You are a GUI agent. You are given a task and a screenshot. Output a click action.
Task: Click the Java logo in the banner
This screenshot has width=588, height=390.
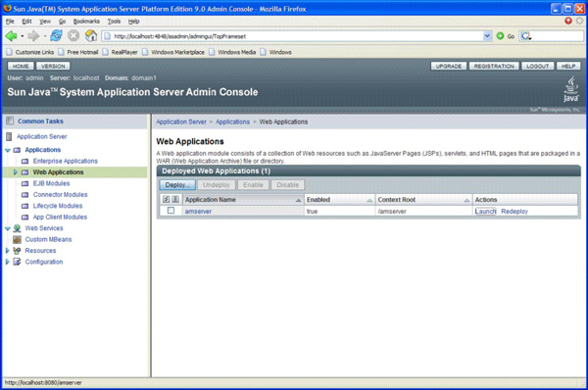pyautogui.click(x=570, y=89)
